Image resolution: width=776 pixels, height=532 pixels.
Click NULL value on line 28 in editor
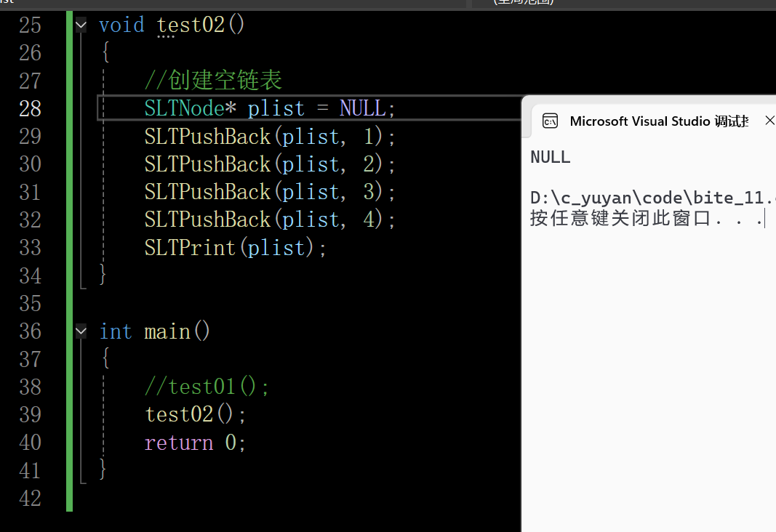click(x=363, y=108)
